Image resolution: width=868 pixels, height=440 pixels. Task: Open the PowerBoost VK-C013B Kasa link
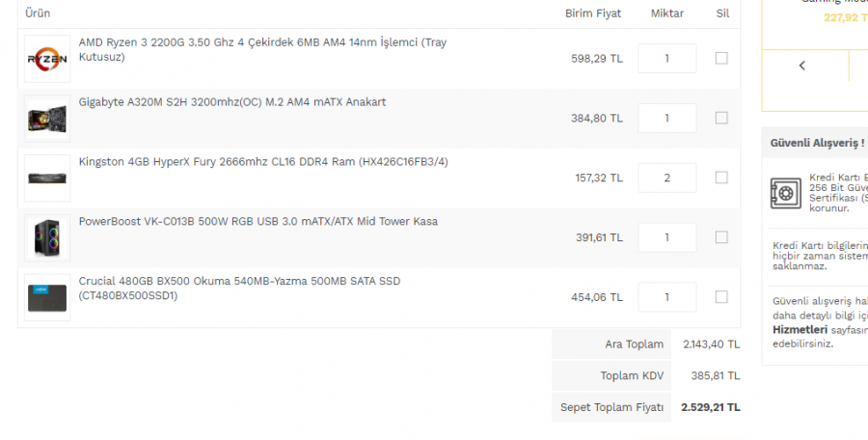point(258,222)
